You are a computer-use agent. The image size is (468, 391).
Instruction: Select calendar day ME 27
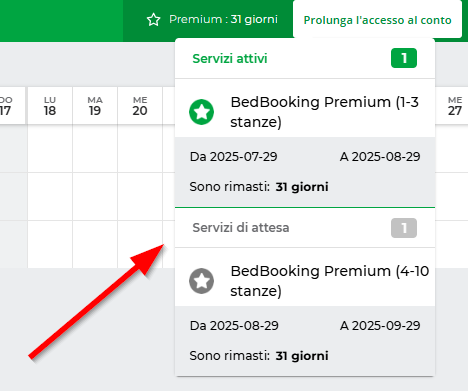(455, 106)
